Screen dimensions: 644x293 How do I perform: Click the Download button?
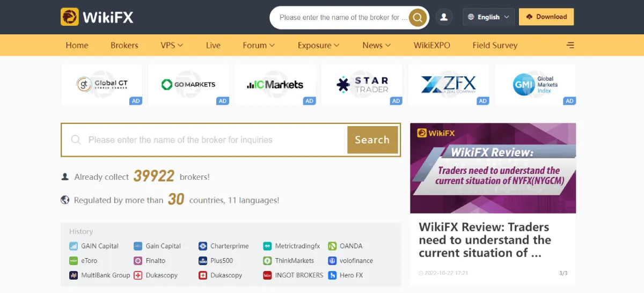point(546,17)
